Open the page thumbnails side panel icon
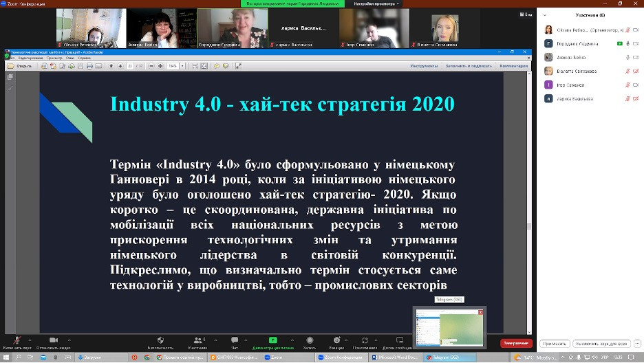The image size is (644, 363). pos(10,77)
